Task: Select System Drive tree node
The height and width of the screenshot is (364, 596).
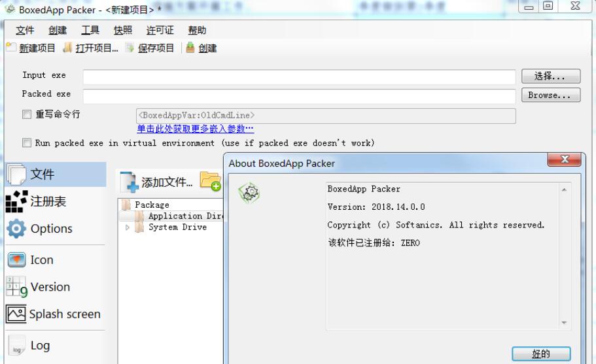Action: coord(177,227)
